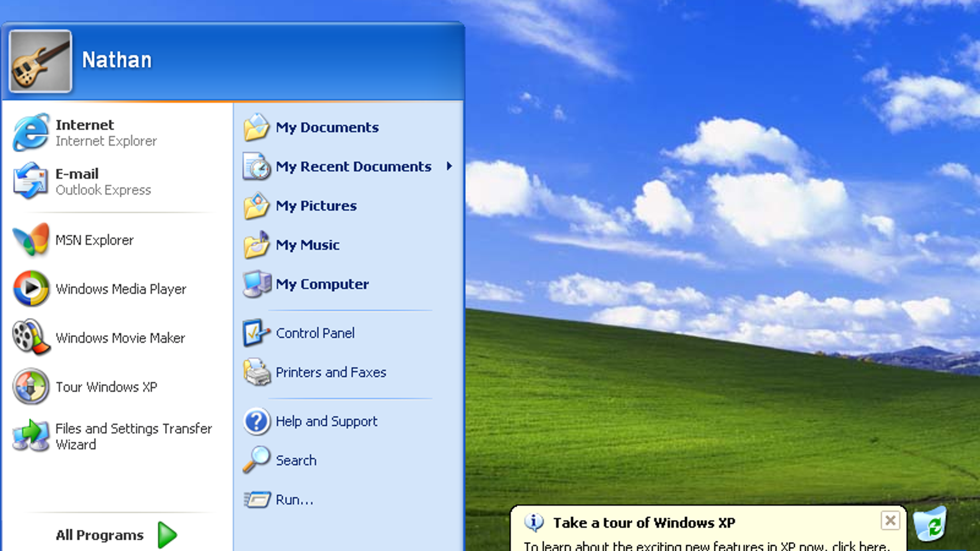Click the My Recent Documents clock icon
This screenshot has height=551, width=980.
[x=256, y=166]
